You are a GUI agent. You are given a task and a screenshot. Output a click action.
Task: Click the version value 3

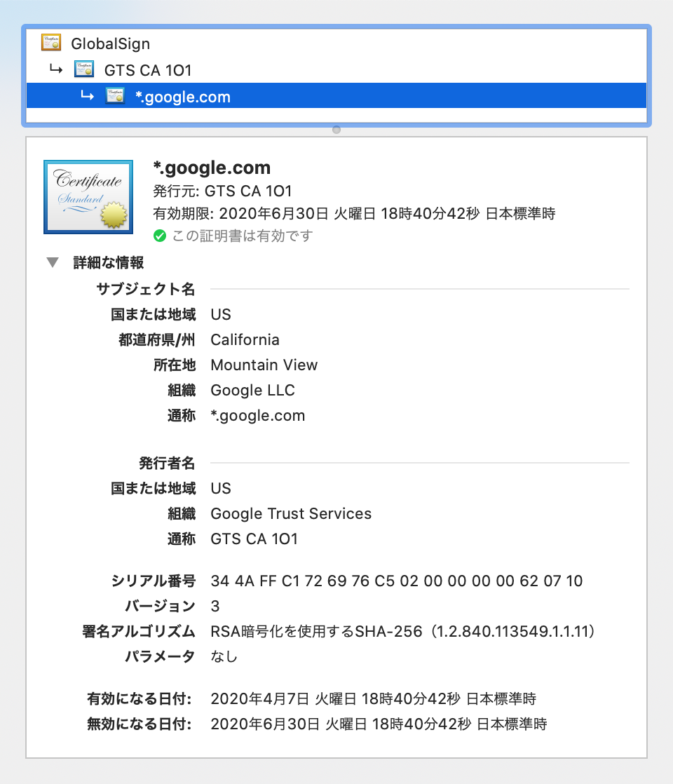215,606
